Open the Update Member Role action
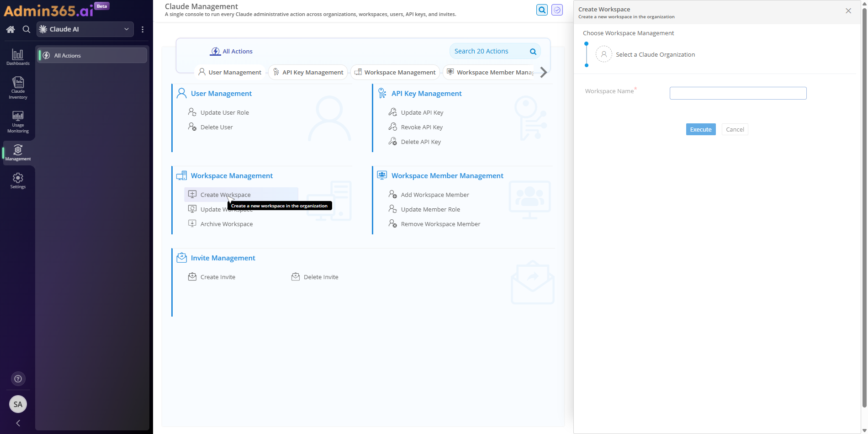This screenshot has width=868, height=434. tap(424, 209)
